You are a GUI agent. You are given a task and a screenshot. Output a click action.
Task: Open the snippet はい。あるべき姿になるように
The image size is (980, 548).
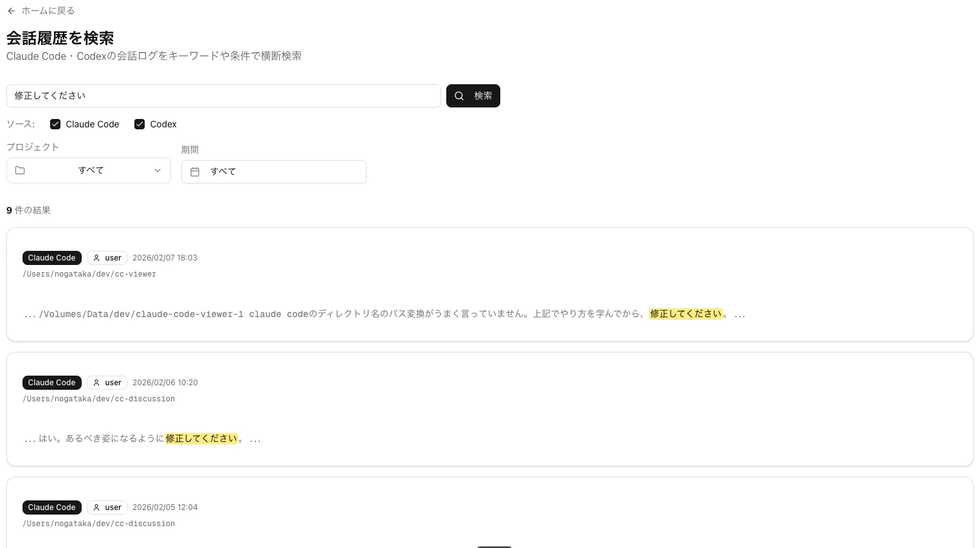coord(143,439)
